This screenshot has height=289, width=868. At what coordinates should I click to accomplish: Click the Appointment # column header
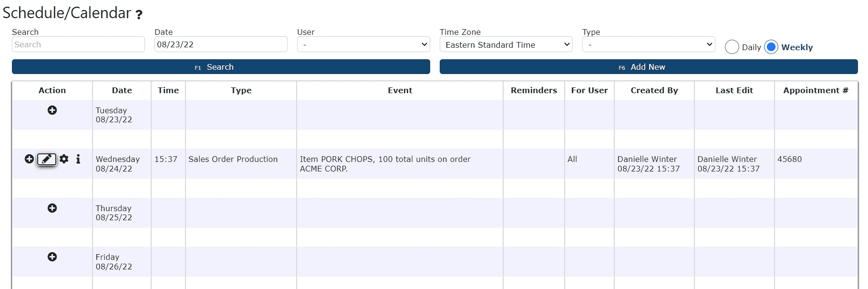coord(816,90)
